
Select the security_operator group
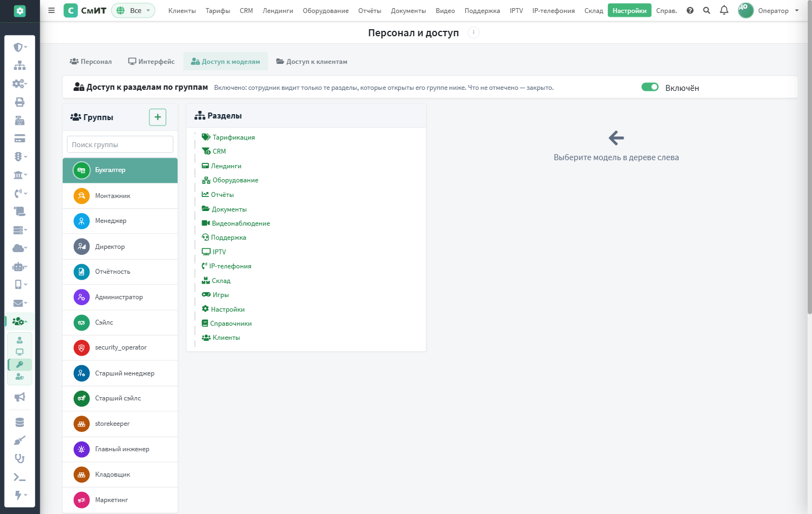pos(120,347)
